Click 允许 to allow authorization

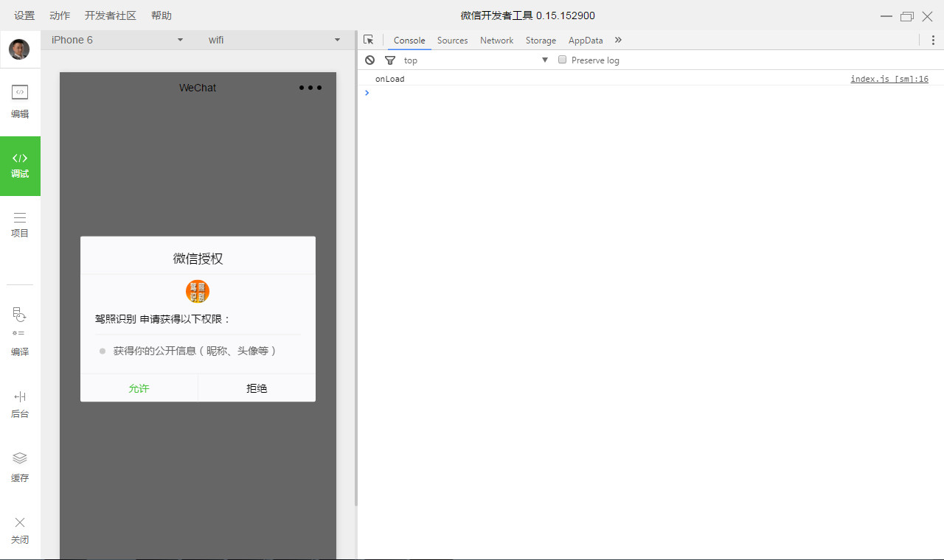(139, 388)
